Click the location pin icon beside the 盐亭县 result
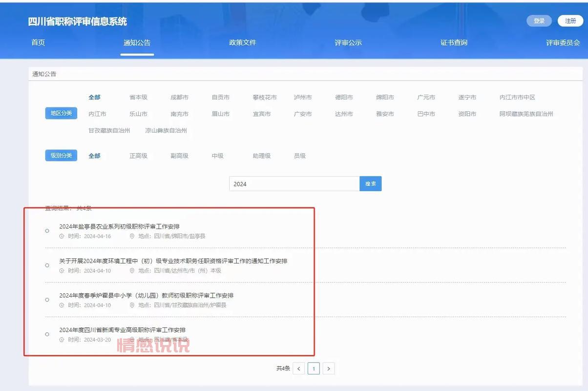The height and width of the screenshot is (391, 588). pos(131,236)
